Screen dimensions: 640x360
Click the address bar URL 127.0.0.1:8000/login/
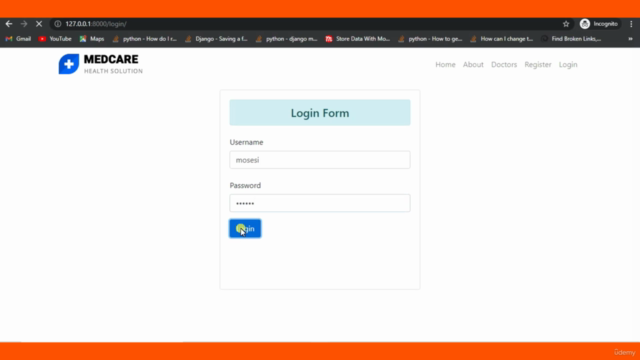[x=96, y=24]
